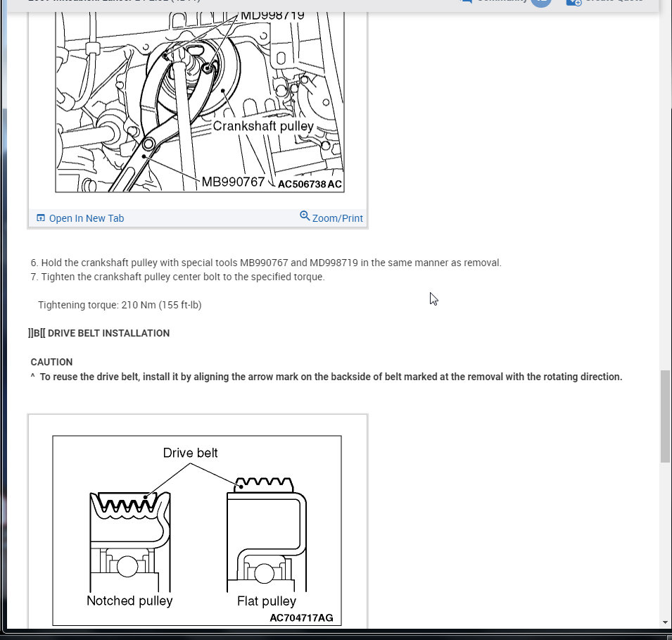Click the 'CAUTION' label

pos(51,362)
